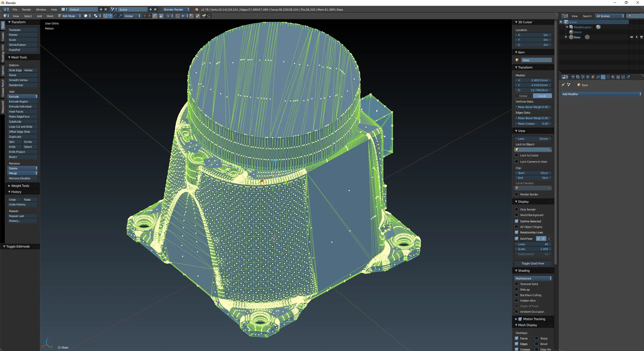Image resolution: width=644 pixels, height=351 pixels.
Task: Click the Toggle Quad View button
Action: tap(533, 263)
